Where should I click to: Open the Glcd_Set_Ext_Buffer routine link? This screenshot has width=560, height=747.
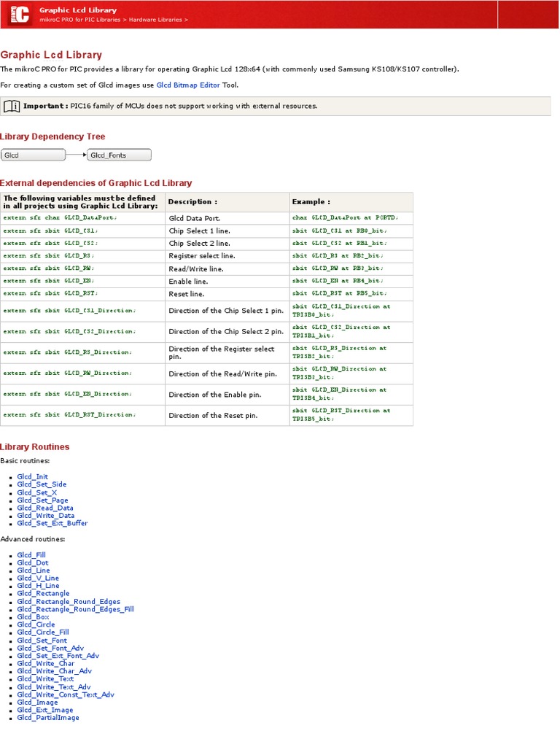tap(52, 523)
